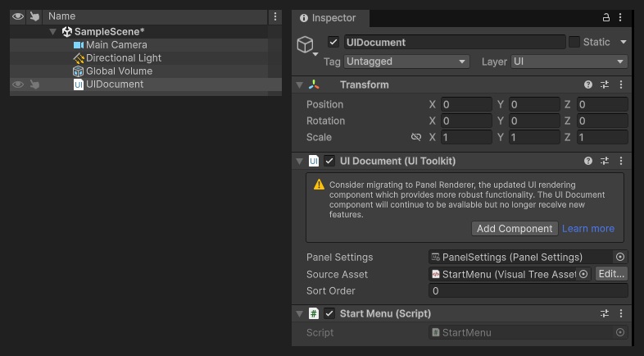The height and width of the screenshot is (356, 644).
Task: Click the Scale Z field
Action: pyautogui.click(x=602, y=137)
